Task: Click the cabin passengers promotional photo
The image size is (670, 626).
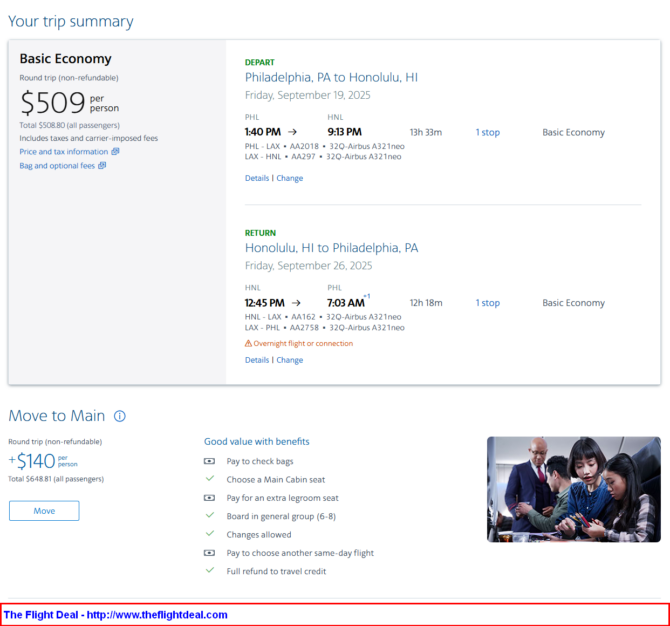Action: click(x=573, y=489)
